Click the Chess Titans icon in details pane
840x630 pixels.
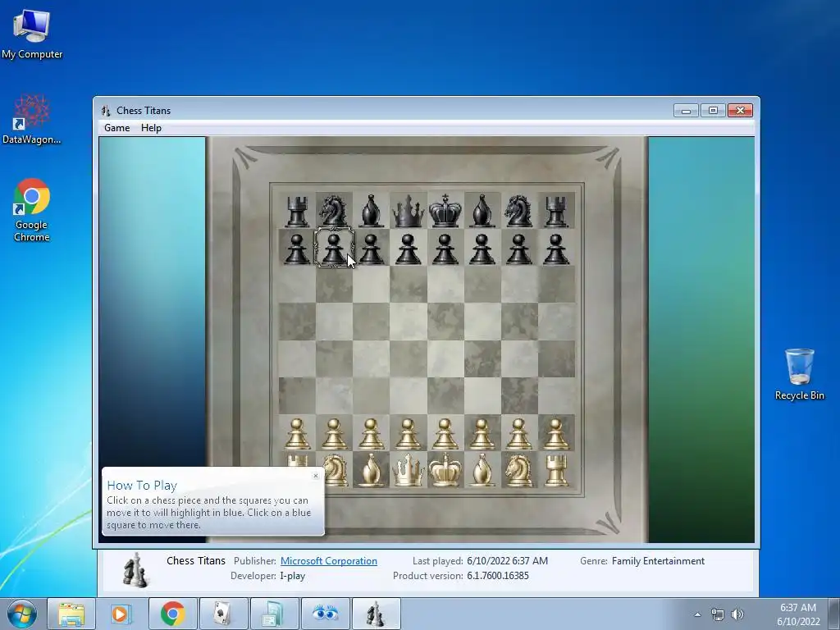tap(135, 570)
